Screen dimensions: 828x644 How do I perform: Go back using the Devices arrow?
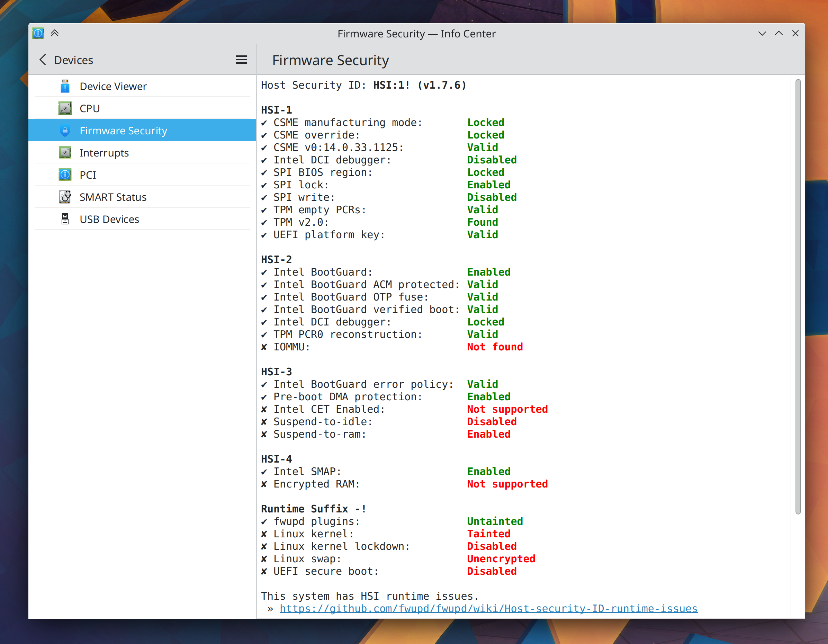(43, 60)
